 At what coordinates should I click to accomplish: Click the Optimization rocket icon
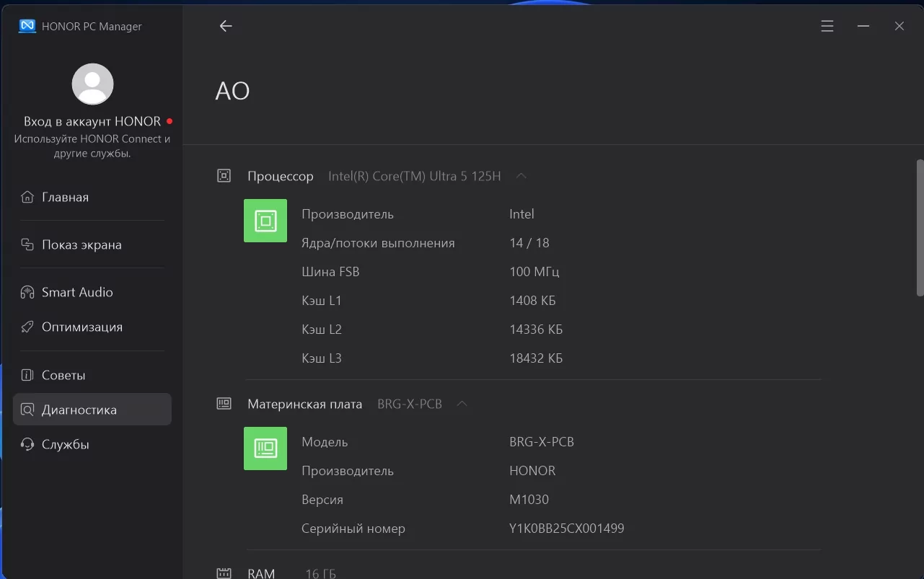pyautogui.click(x=27, y=327)
